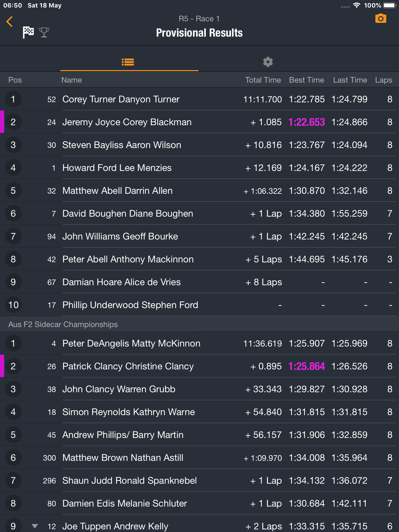Select the Jeremy Joyce Corey Blackman row
The height and width of the screenshot is (532, 399).
pos(199,122)
